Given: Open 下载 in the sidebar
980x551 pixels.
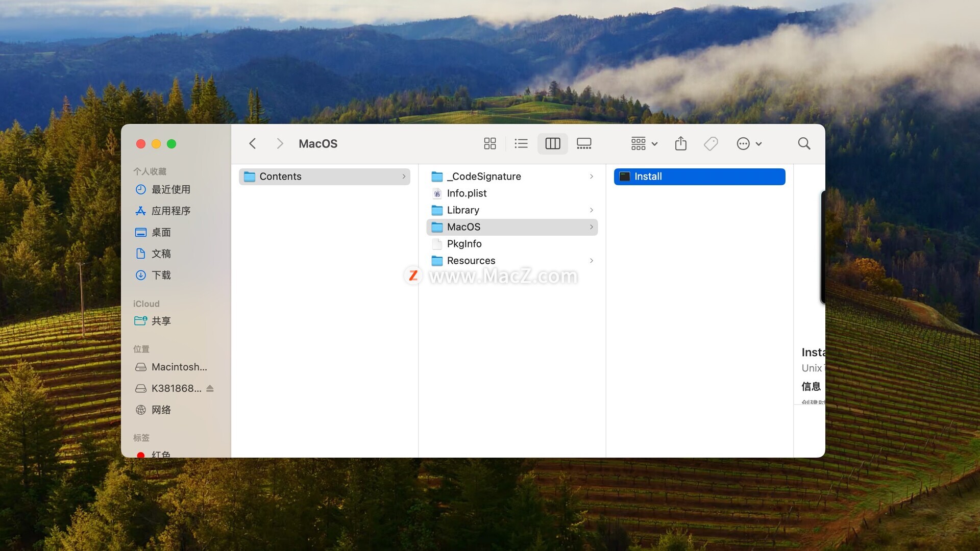Looking at the screenshot, I should click(x=161, y=275).
